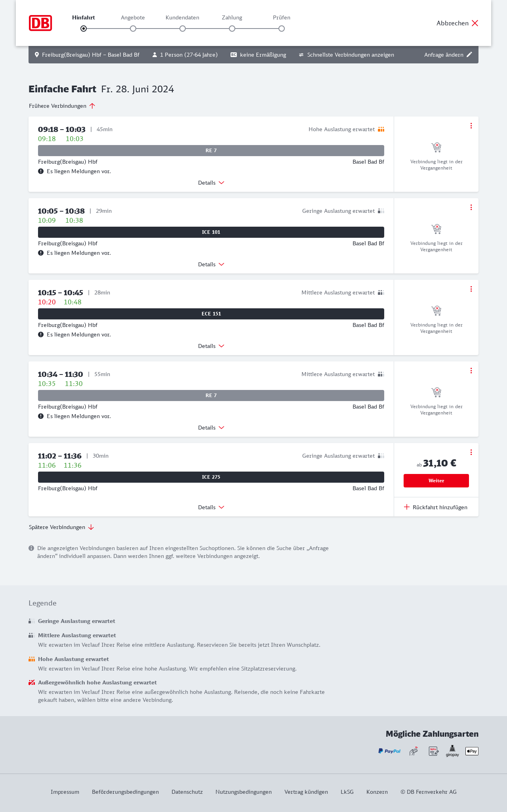The image size is (507, 812).
Task: Click the giropay payment icon
Action: [452, 751]
